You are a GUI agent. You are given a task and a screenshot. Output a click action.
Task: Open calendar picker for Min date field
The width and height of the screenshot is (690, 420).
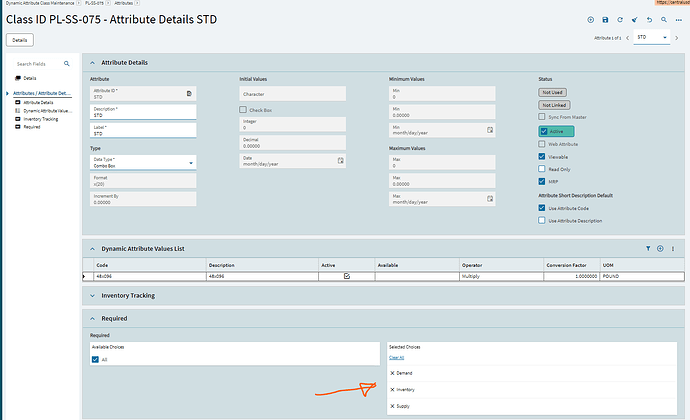pyautogui.click(x=490, y=130)
